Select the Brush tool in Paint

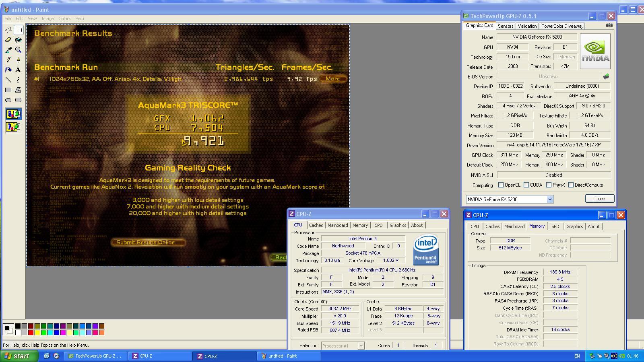19,60
